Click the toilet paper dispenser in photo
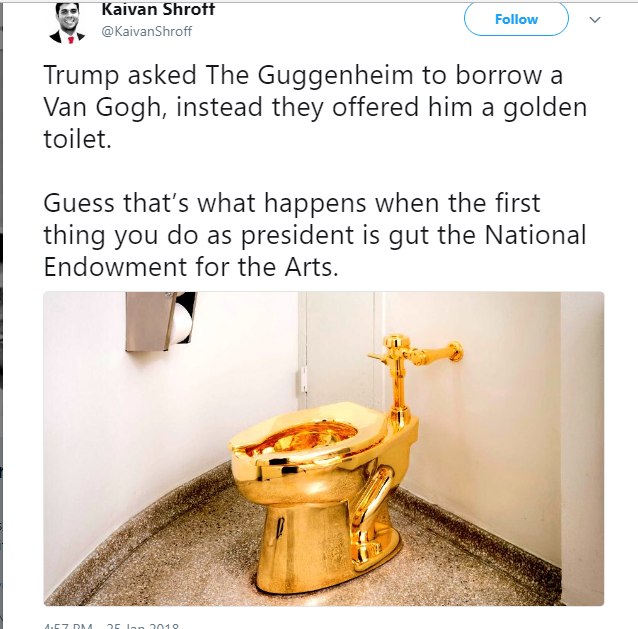Screen dimensions: 638x629 (160, 321)
